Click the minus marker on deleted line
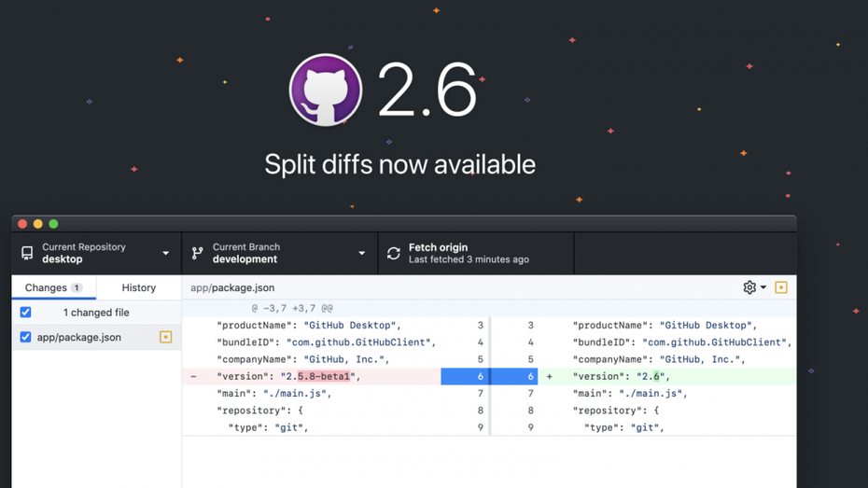868x488 pixels. click(193, 376)
